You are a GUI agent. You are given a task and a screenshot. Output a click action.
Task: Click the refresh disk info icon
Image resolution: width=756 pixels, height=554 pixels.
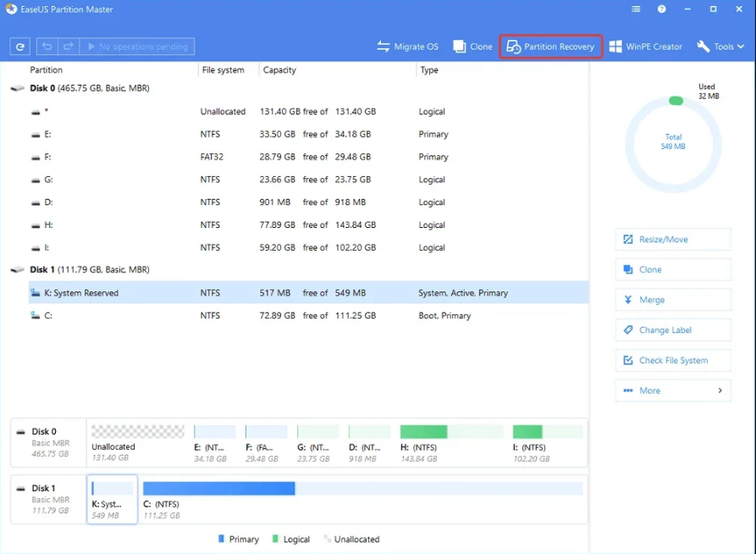[20, 47]
